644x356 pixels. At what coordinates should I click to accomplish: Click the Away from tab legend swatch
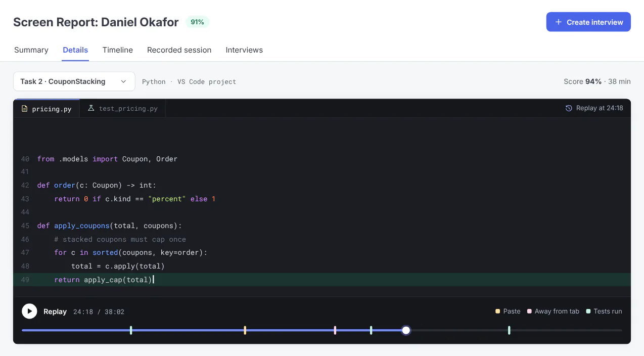point(529,312)
